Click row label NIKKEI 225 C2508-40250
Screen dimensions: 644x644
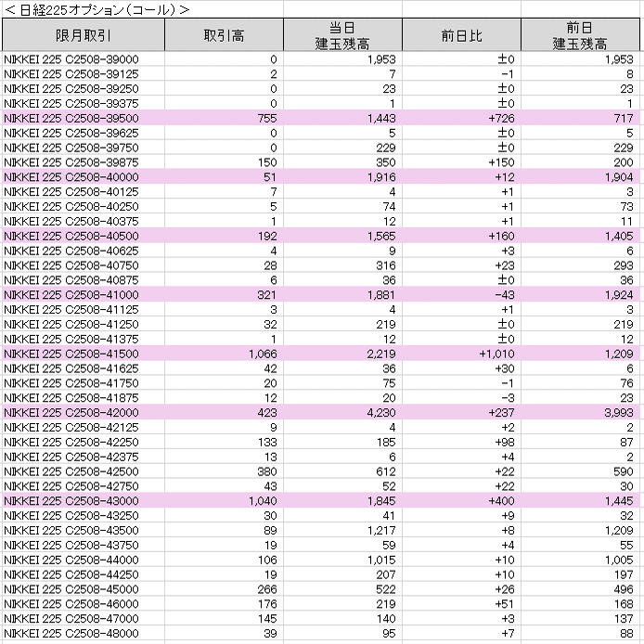point(71,207)
